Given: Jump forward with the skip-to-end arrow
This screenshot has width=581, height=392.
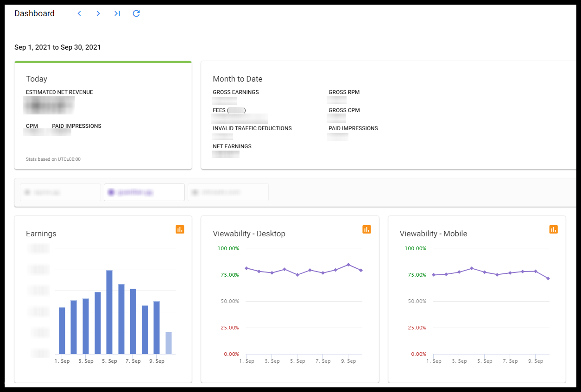Looking at the screenshot, I should (x=117, y=13).
